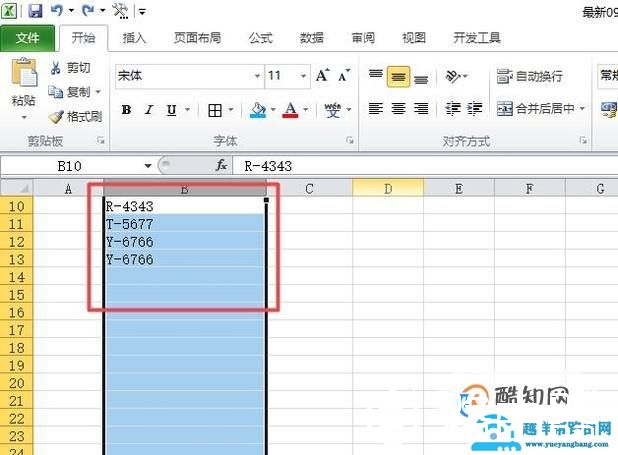Switch to the 插入 tab
The width and height of the screenshot is (618, 455).
coord(134,38)
